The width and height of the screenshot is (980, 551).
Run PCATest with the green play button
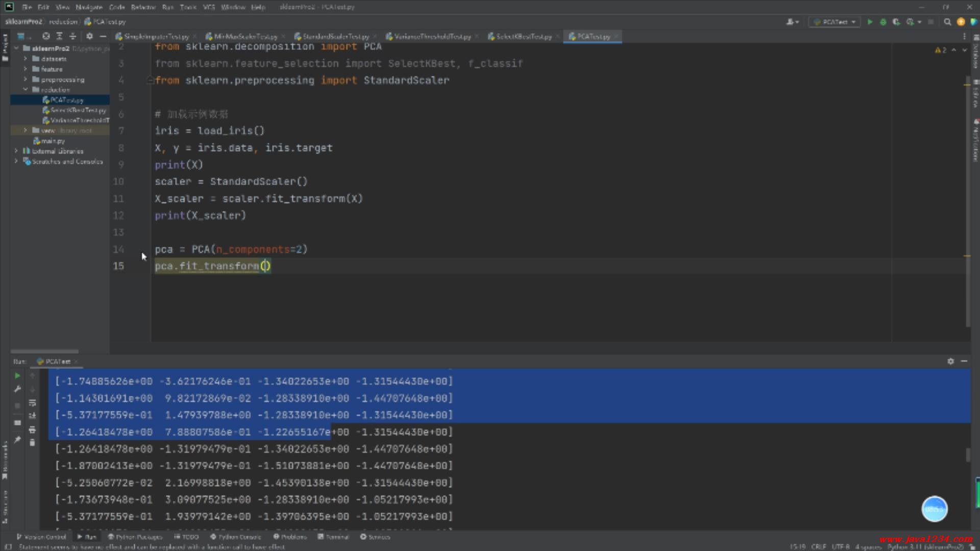pos(870,22)
